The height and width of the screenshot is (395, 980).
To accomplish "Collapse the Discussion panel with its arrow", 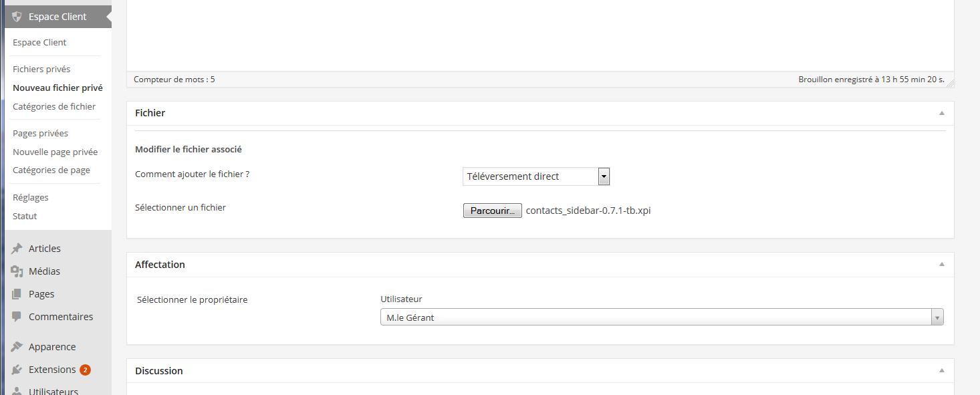I will tap(941, 370).
